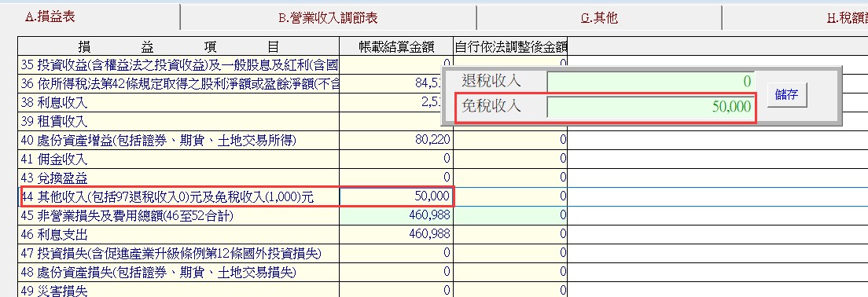Click the 帳載結算金額 column header
Viewport: 868px width, 297px height.
(396, 46)
